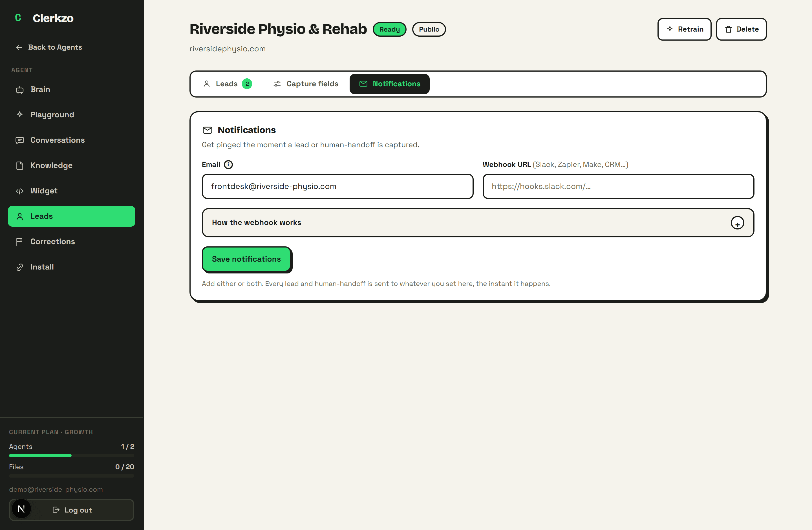Click the Widget code brackets icon
Image resolution: width=812 pixels, height=530 pixels.
(x=20, y=191)
